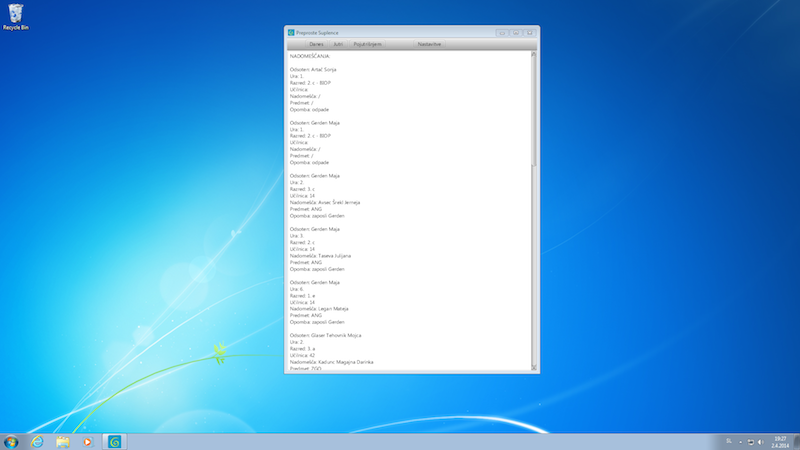Click the vertical scrollbar thumb in the substitutions list
The image size is (800, 450).
pos(534,110)
